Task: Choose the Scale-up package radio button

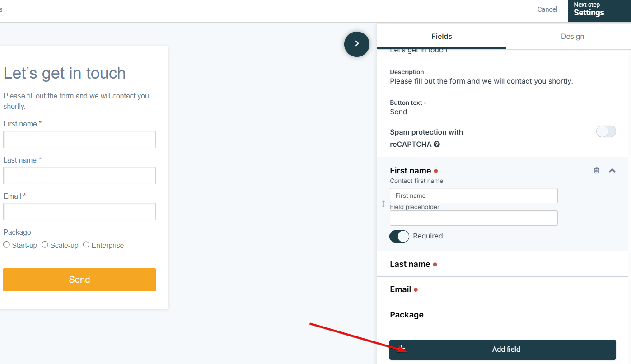Action: pos(45,244)
